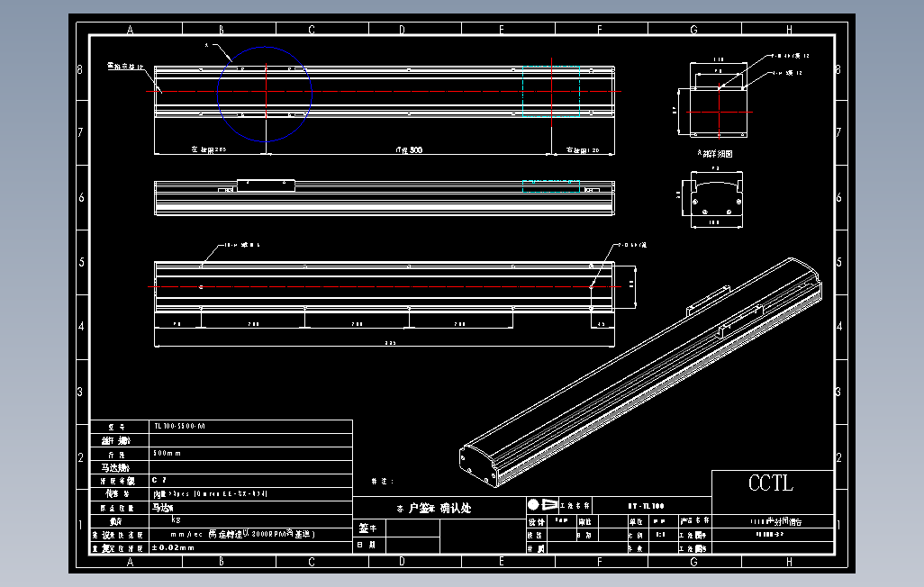Select the overall length dimension 335
Image resolution: width=924 pixels, height=587 pixels.
[x=390, y=343]
